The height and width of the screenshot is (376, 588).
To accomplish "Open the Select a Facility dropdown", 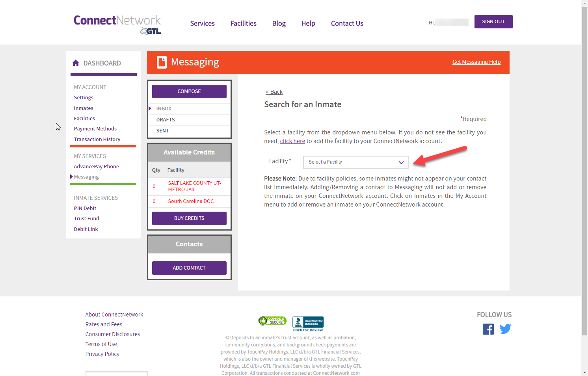I will (355, 162).
